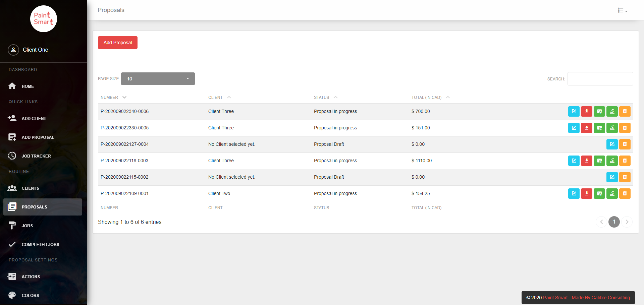
Task: Edit draft proposal P-202009022115-0002
Action: tap(612, 177)
